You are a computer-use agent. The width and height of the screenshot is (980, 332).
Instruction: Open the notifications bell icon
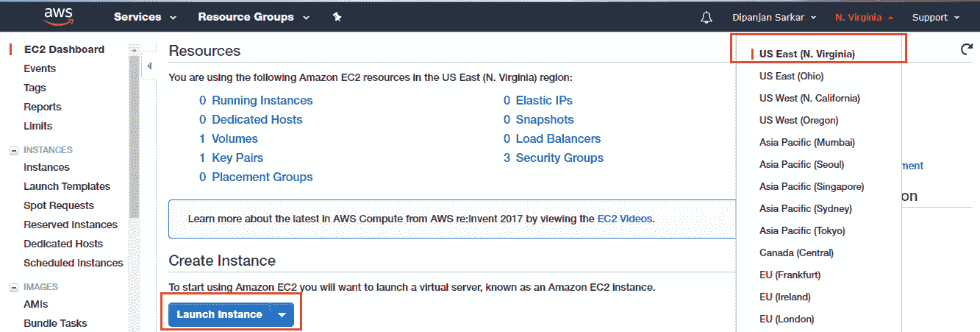click(x=707, y=17)
